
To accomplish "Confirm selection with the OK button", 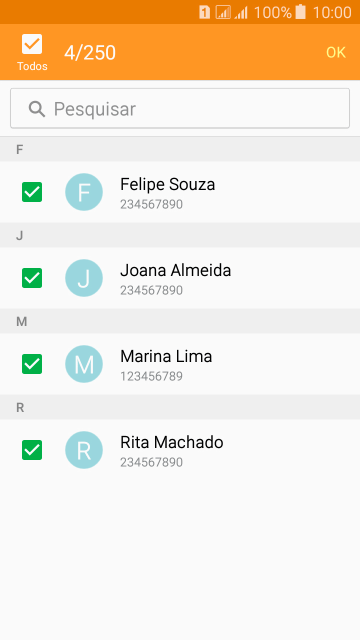I will pyautogui.click(x=336, y=53).
